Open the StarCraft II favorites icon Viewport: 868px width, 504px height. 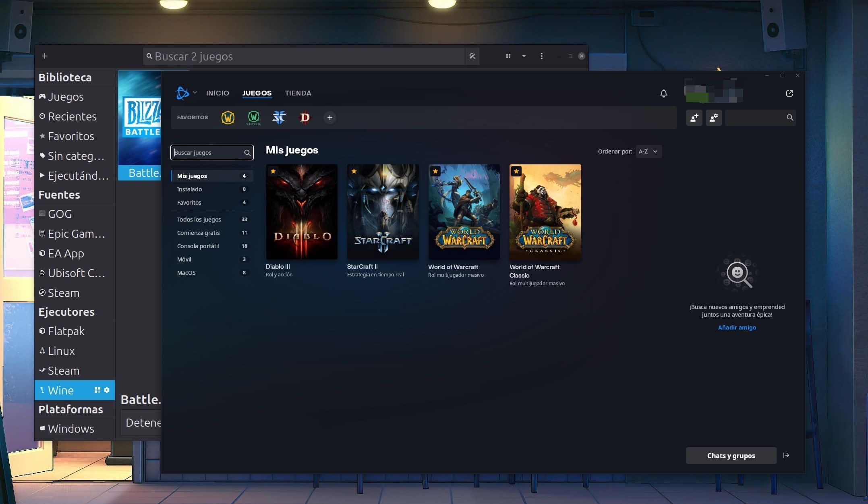coord(279,118)
